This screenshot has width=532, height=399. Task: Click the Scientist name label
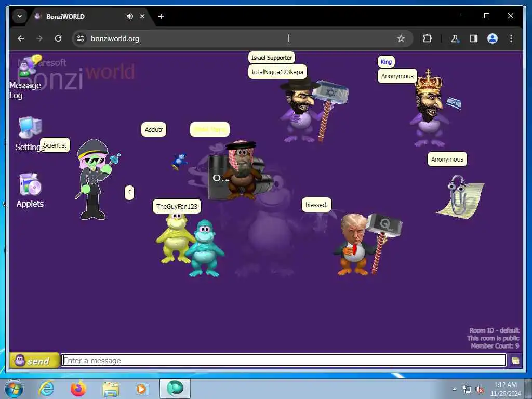pos(55,145)
